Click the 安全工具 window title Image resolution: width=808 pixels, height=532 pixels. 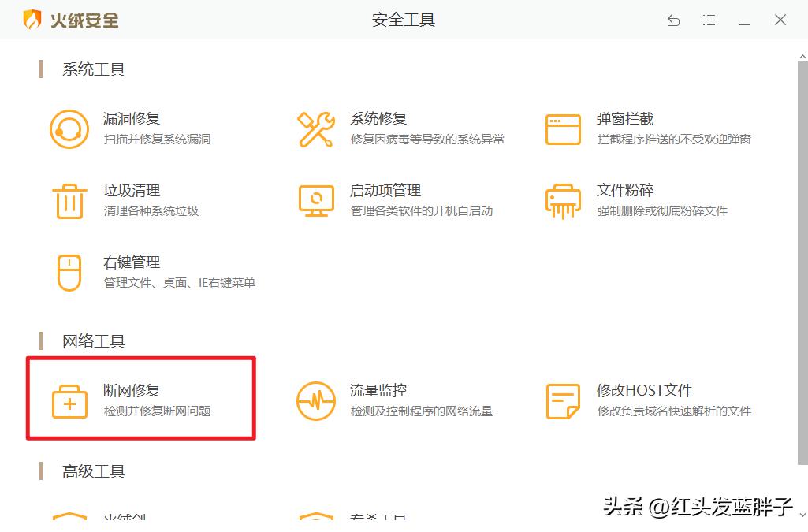pyautogui.click(x=403, y=20)
